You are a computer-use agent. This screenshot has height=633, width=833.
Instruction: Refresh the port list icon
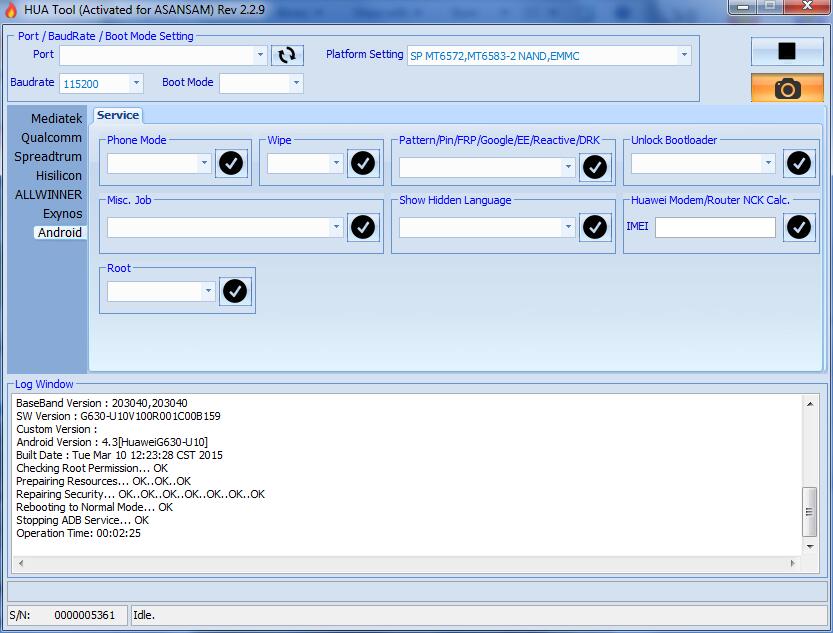(x=287, y=55)
